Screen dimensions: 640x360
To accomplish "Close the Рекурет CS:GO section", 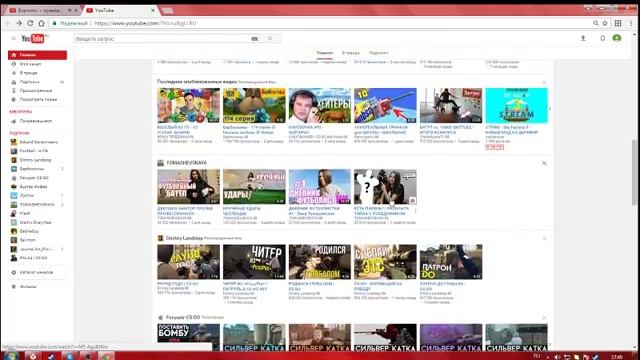I will pos(544,318).
